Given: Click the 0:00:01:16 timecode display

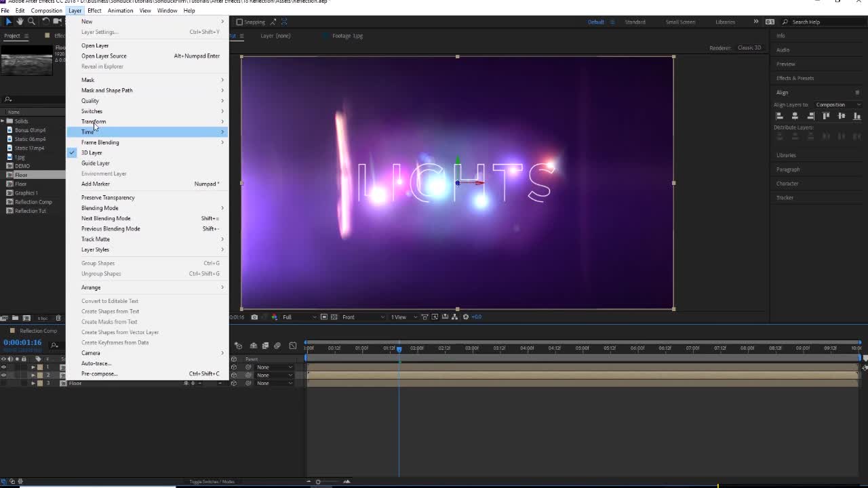Looking at the screenshot, I should click(x=22, y=342).
